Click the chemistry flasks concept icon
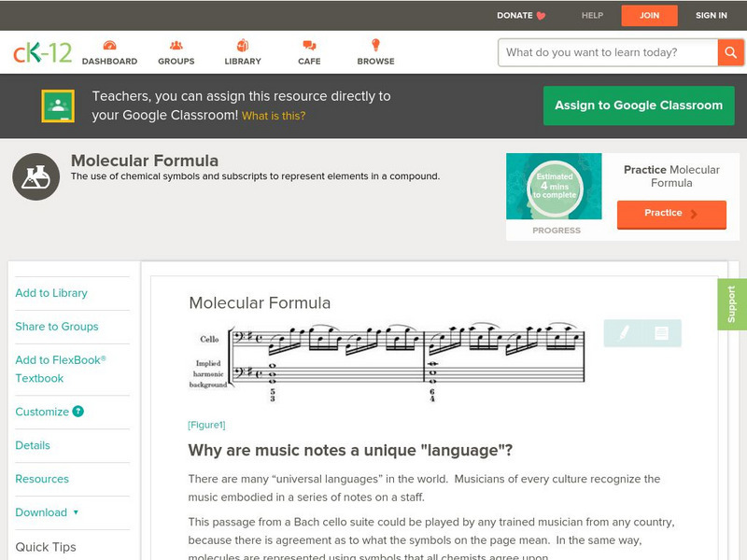The width and height of the screenshot is (747, 560). (x=36, y=176)
